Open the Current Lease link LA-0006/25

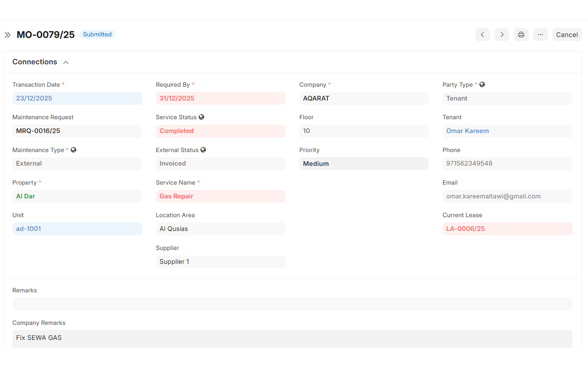pyautogui.click(x=465, y=229)
